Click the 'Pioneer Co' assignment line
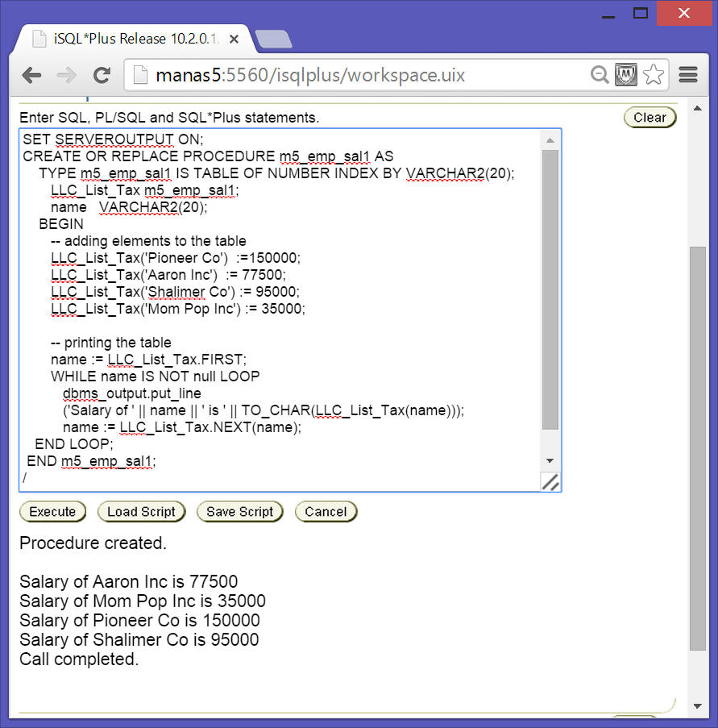The height and width of the screenshot is (728, 718). (x=176, y=258)
